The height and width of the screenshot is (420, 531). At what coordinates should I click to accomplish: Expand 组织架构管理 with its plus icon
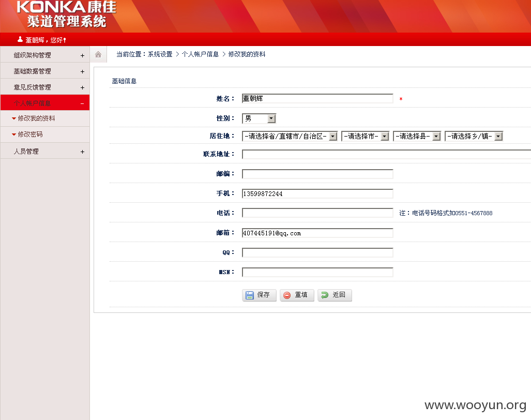(82, 55)
